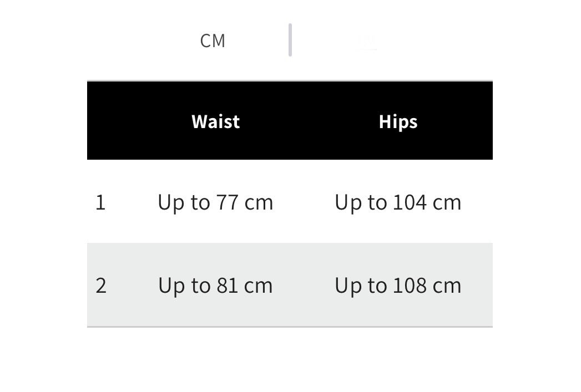This screenshot has height=392, width=581.
Task: Select the Hips column header
Action: tap(398, 122)
